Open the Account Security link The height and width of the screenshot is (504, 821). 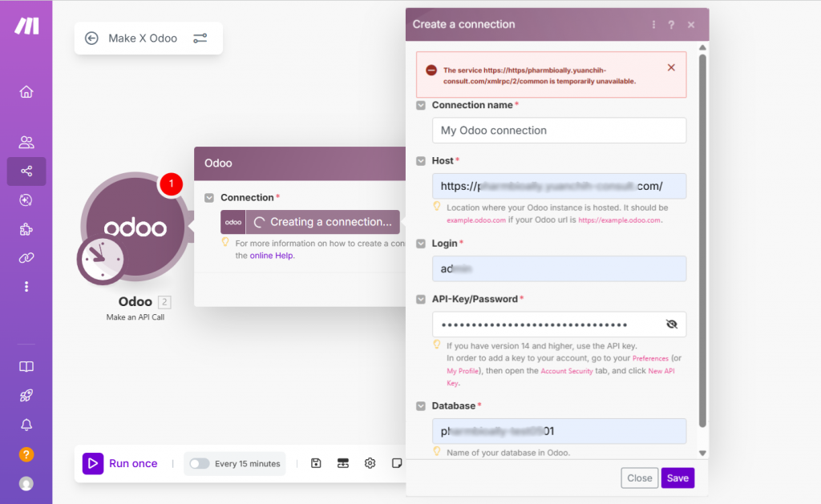[567, 371]
